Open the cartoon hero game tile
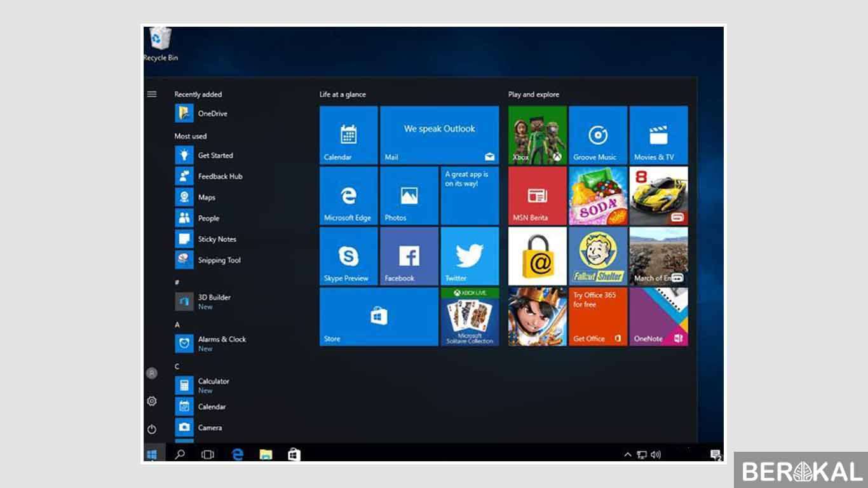The width and height of the screenshot is (868, 488). point(537,316)
